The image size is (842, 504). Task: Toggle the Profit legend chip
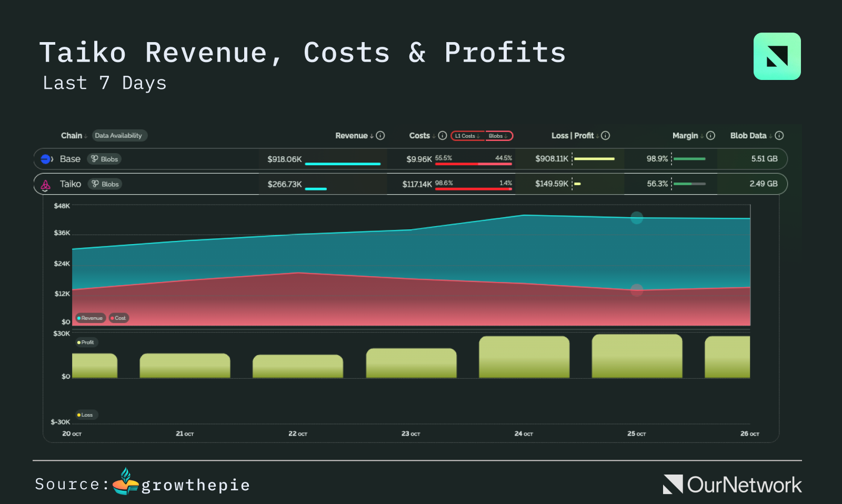click(x=86, y=342)
